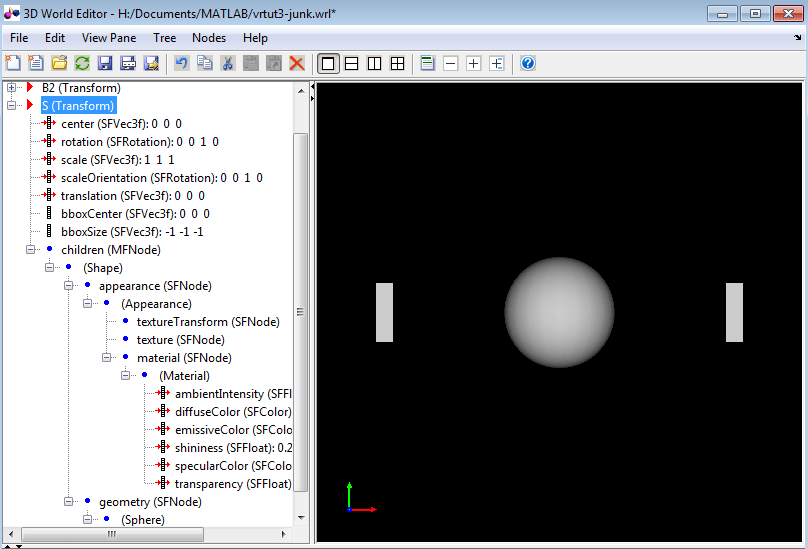Create a new blank world file
This screenshot has width=808, height=549.
click(x=13, y=63)
